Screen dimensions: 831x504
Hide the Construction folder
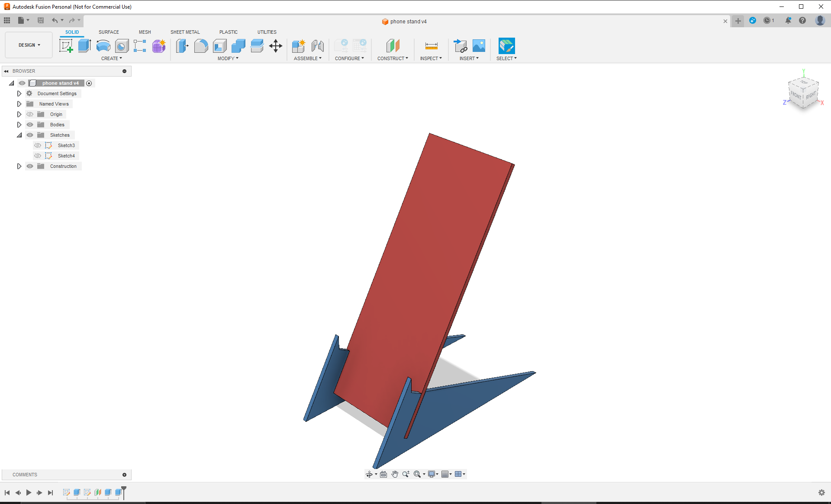pos(29,166)
